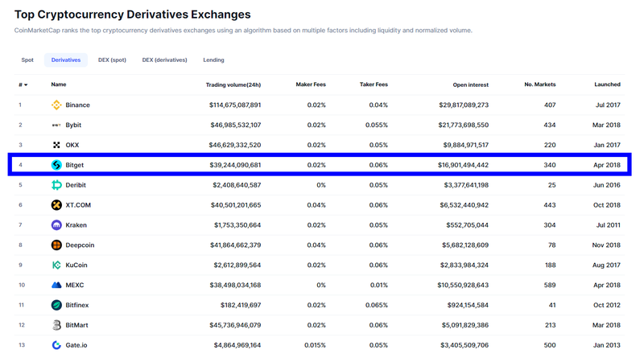This screenshot has width=644, height=354.
Task: Open the KuCoin exchange link
Action: 76,265
